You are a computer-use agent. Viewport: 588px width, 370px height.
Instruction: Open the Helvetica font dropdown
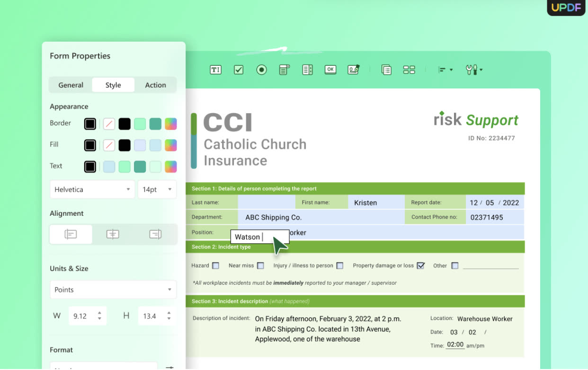coord(92,190)
